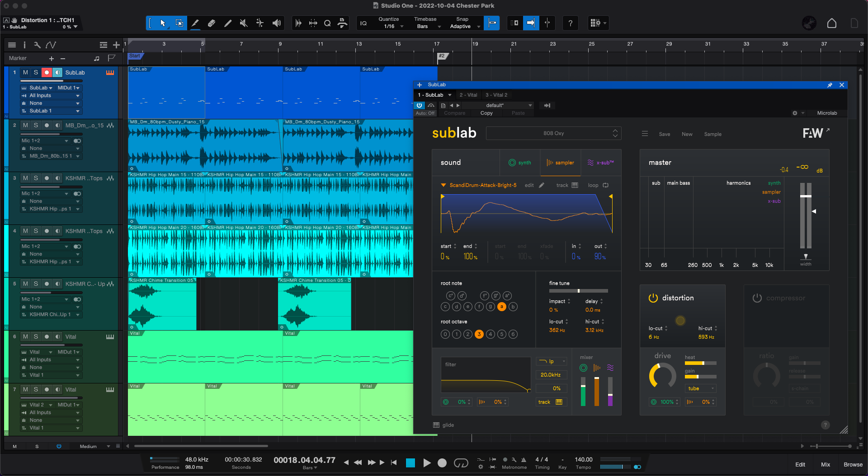Pin the SubLab plugin window
The width and height of the screenshot is (868, 476).
coord(830,85)
